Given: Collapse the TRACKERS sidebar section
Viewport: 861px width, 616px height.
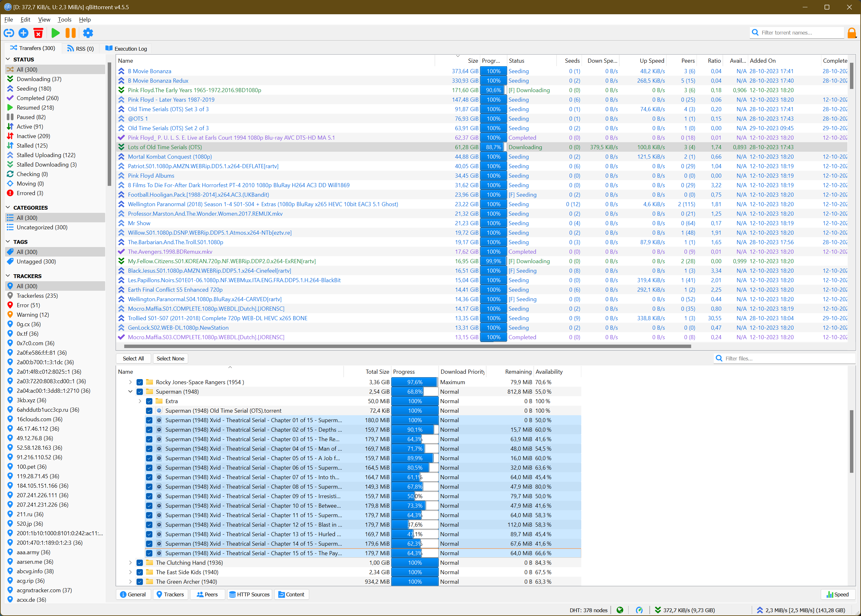Looking at the screenshot, I should (x=8, y=276).
